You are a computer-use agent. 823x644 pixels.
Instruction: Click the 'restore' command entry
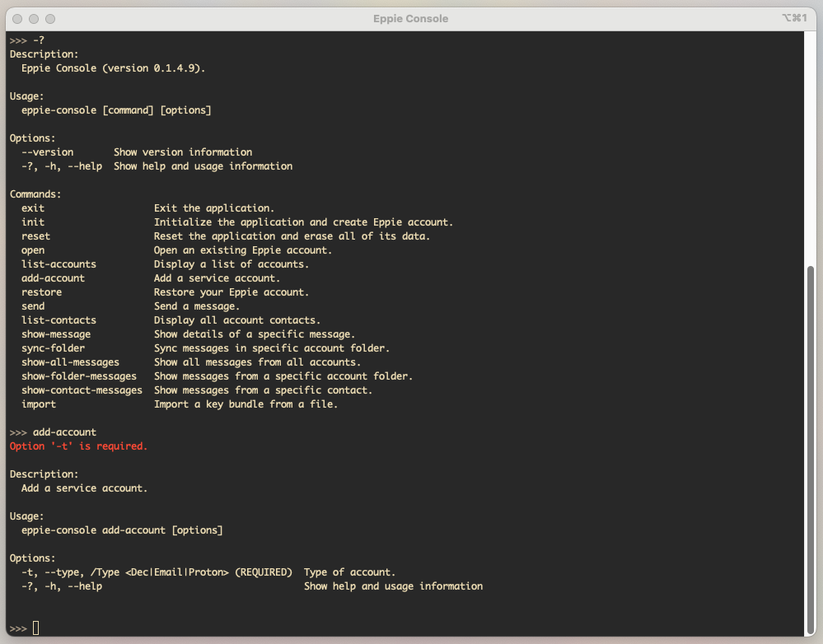pyautogui.click(x=41, y=292)
